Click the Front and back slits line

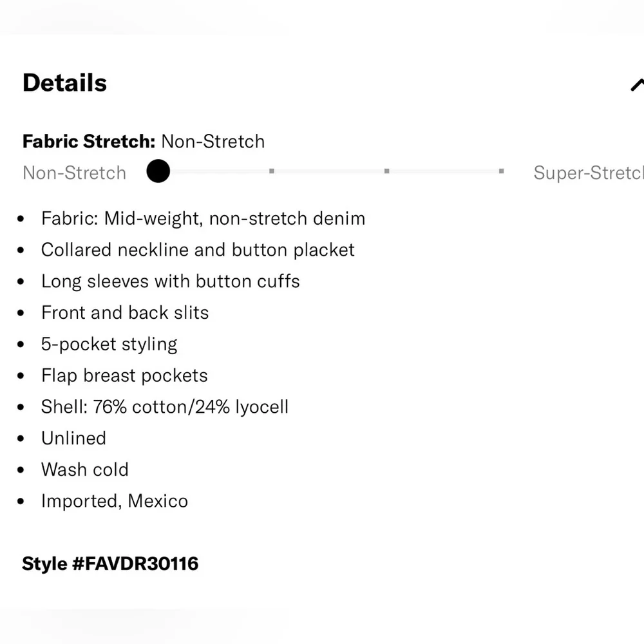pos(125,313)
